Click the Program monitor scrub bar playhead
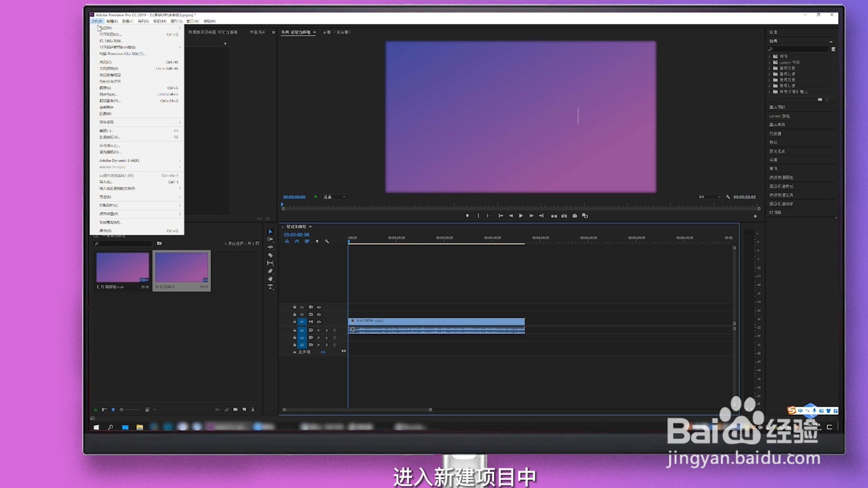 [282, 206]
